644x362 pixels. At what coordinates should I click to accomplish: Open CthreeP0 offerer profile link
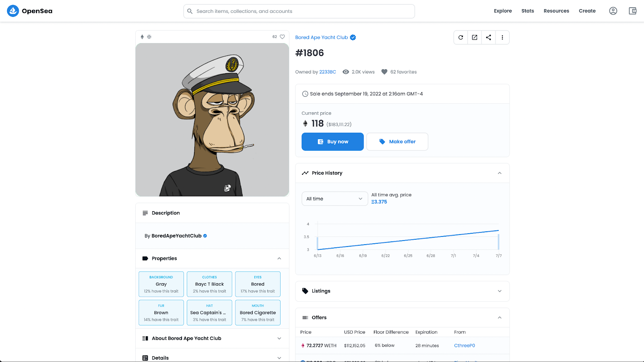(464, 346)
